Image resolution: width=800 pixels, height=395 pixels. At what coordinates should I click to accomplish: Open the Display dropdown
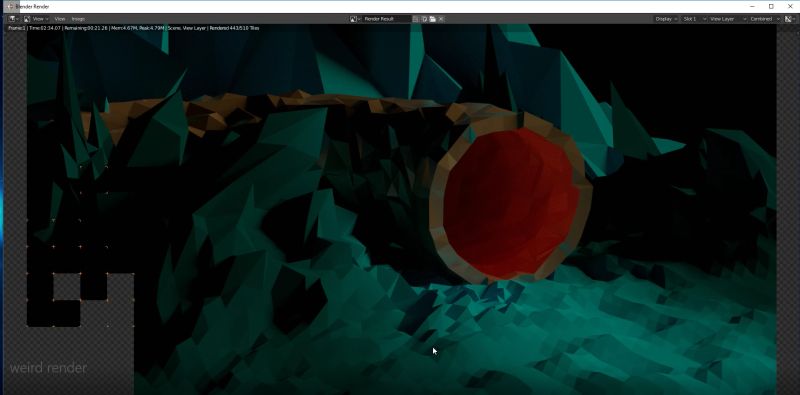[x=666, y=19]
